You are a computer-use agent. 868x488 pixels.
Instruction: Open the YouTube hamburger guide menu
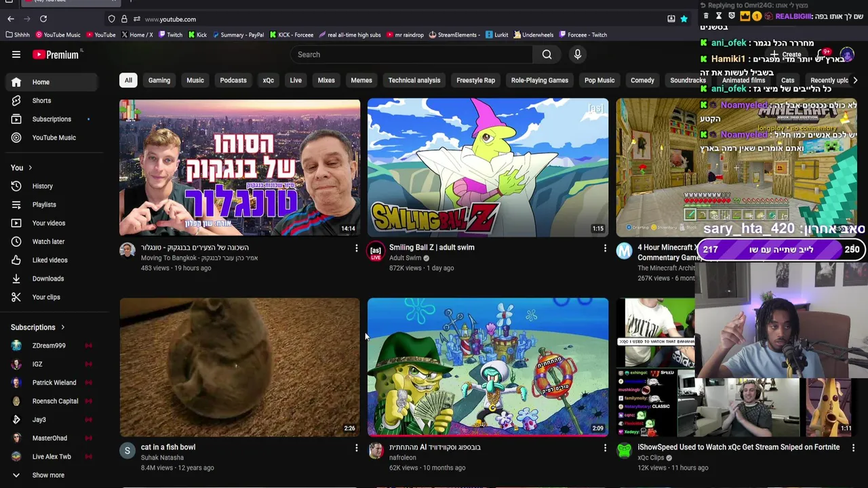tap(16, 54)
